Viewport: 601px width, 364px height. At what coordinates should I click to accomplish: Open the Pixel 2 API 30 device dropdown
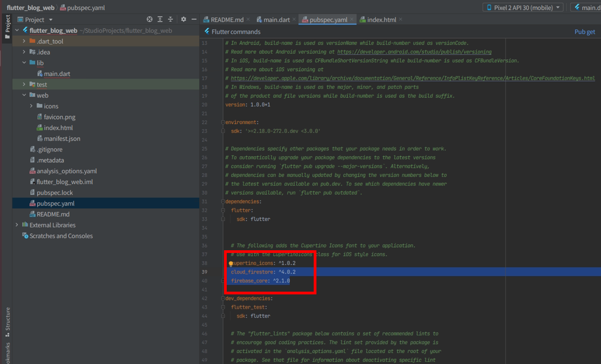(523, 8)
